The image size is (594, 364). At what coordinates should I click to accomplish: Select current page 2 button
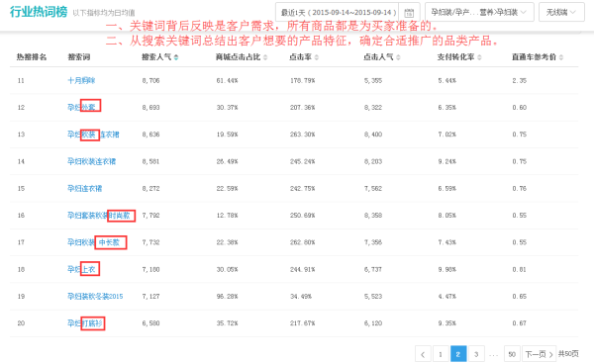tap(458, 354)
